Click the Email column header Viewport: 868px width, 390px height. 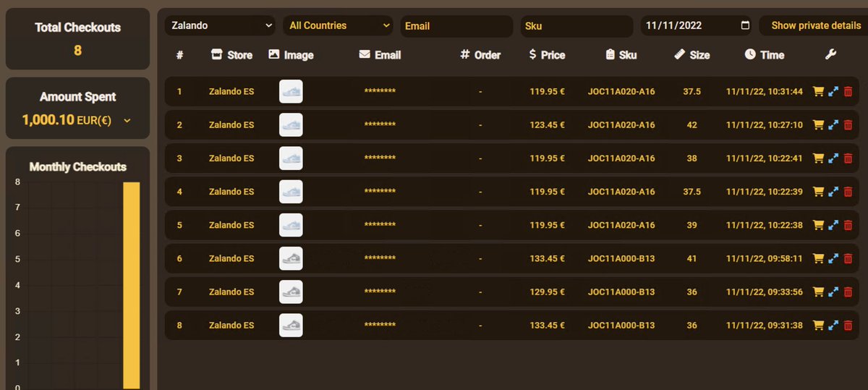pos(380,55)
